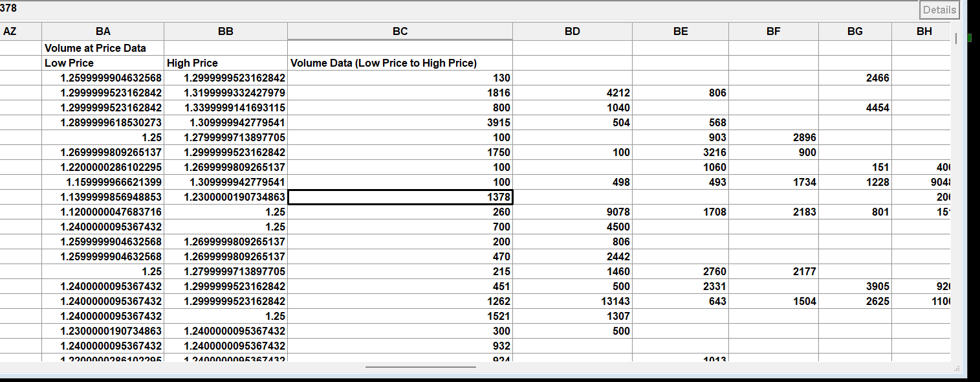
Task: Select cell with value 1521
Action: pos(400,316)
